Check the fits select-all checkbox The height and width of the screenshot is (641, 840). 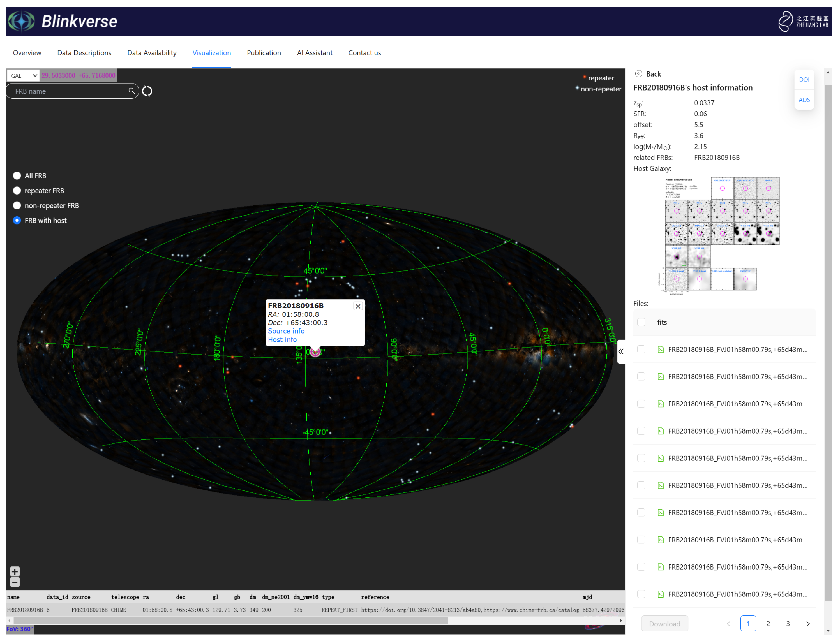click(x=641, y=322)
